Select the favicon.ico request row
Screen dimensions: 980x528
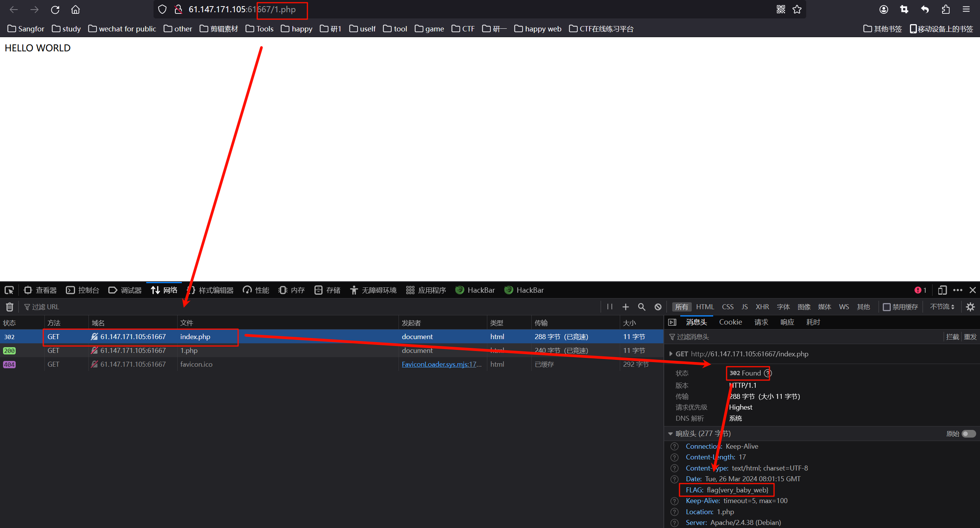coord(332,364)
